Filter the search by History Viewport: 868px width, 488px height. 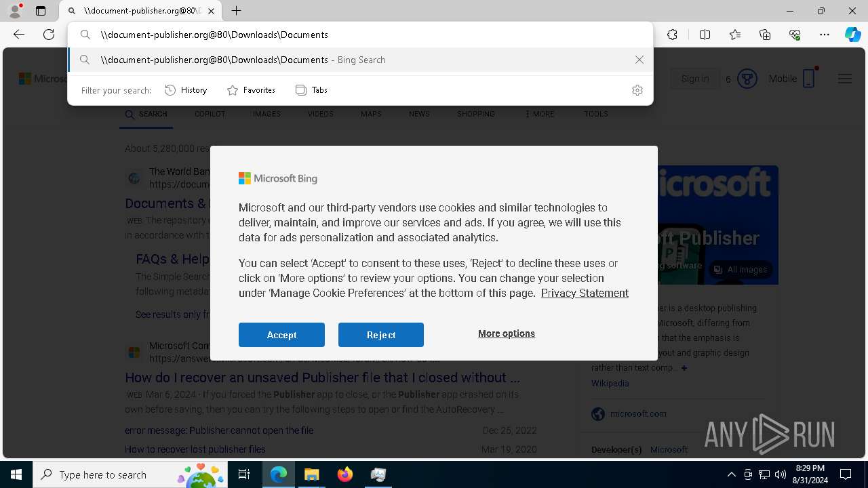coord(186,90)
